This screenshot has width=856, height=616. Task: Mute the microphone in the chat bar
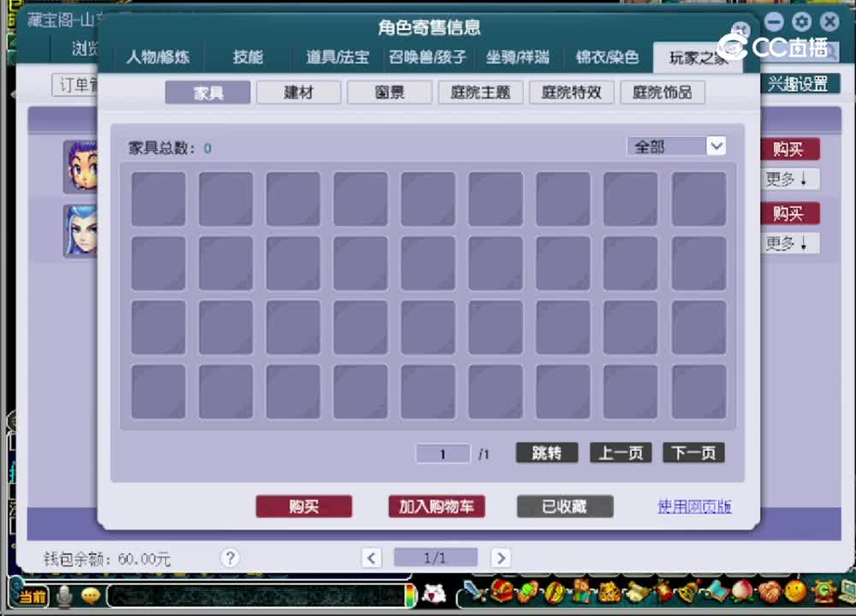[x=63, y=596]
